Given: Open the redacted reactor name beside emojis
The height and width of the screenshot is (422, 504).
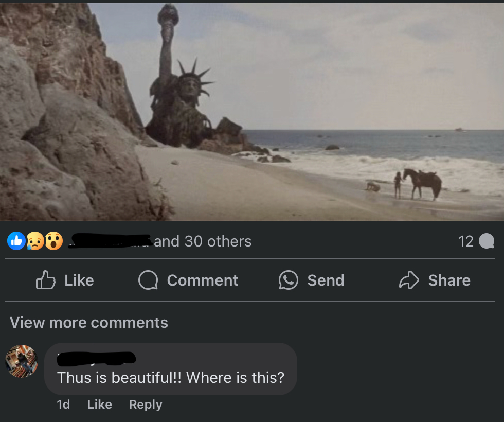Looking at the screenshot, I should pos(111,240).
